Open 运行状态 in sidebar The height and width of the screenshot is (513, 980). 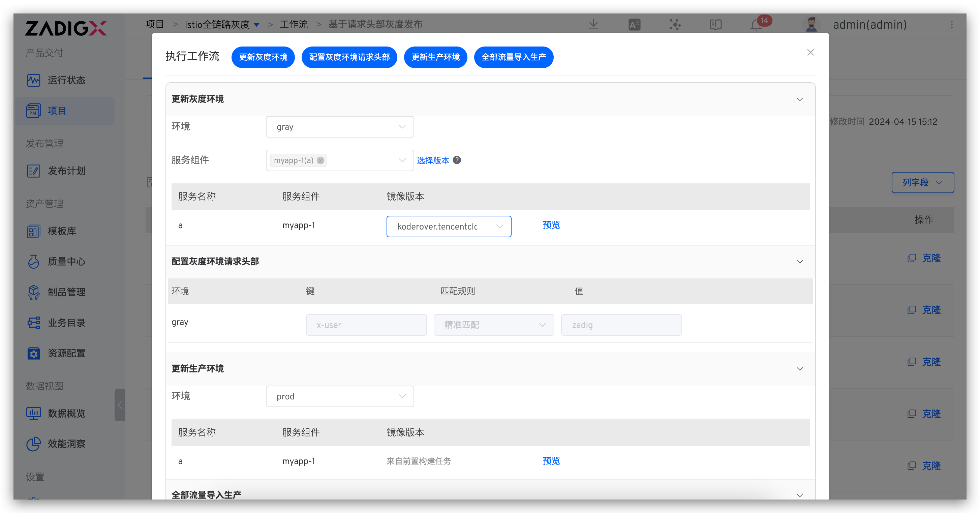66,80
